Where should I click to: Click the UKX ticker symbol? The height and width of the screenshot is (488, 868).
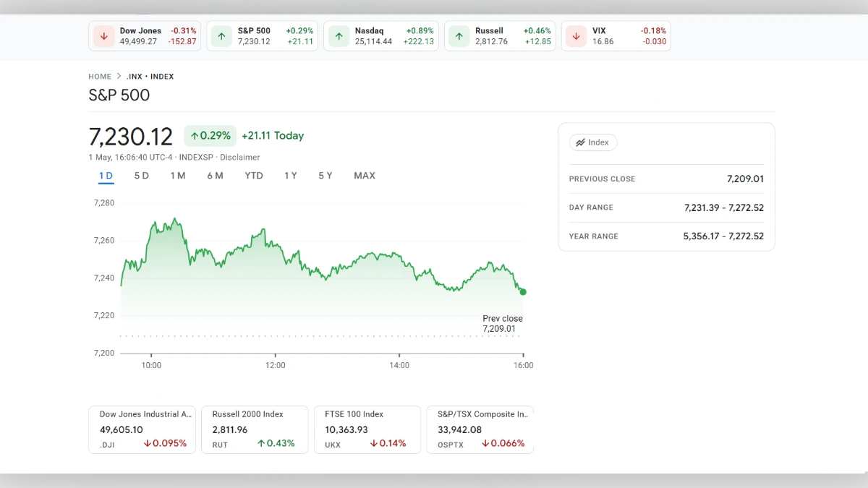pos(333,445)
